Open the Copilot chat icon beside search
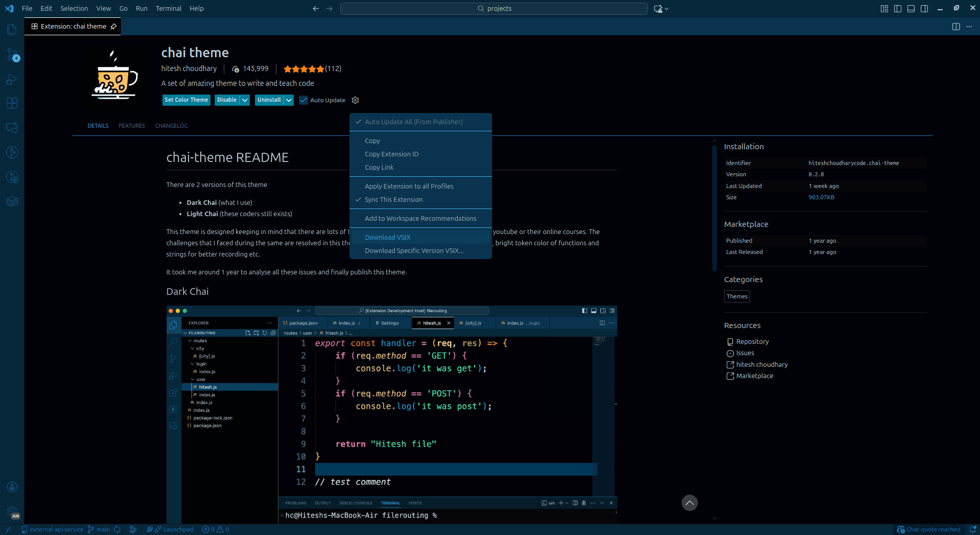 (658, 9)
